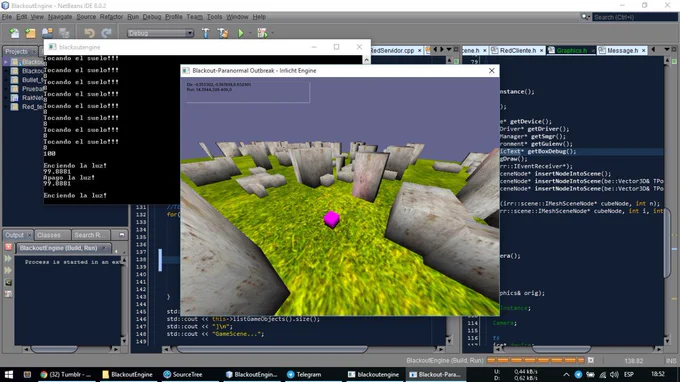The image size is (680, 382).
Task: Open dropdown arrow beside Debug Project
Action: click(x=272, y=33)
